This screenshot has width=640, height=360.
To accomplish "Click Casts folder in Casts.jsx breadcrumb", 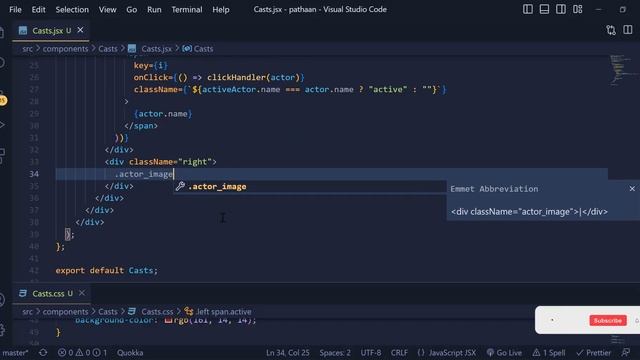I will pos(108,49).
